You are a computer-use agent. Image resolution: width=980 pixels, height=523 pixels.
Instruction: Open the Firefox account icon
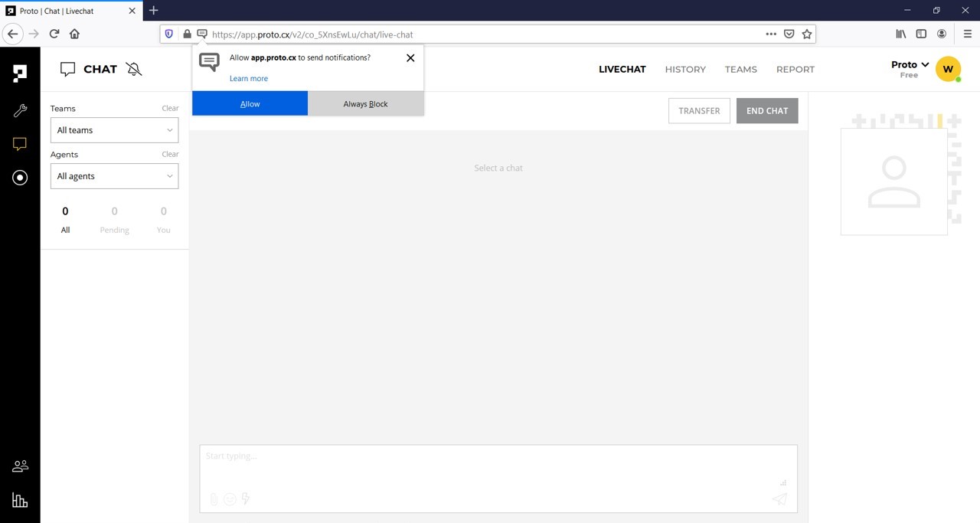tap(942, 34)
